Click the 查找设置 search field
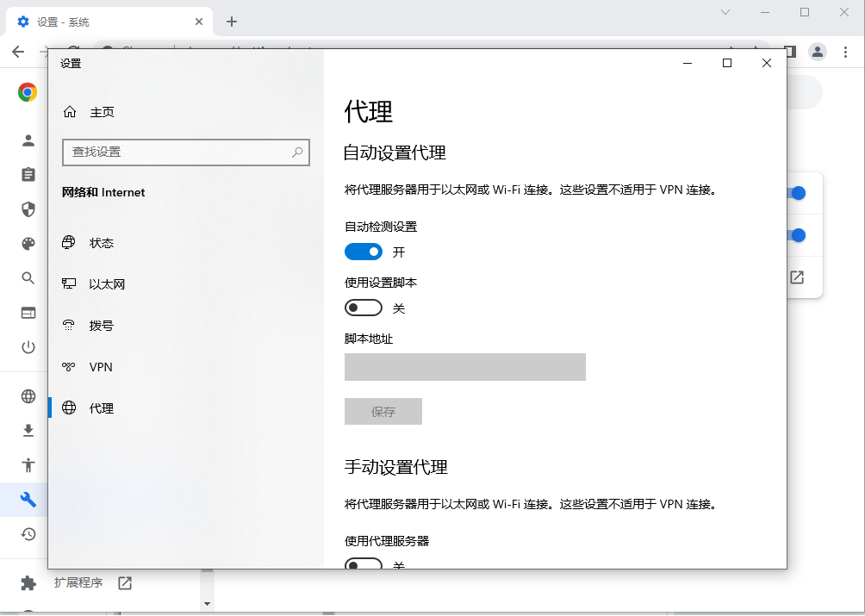This screenshot has width=865, height=616. click(186, 152)
